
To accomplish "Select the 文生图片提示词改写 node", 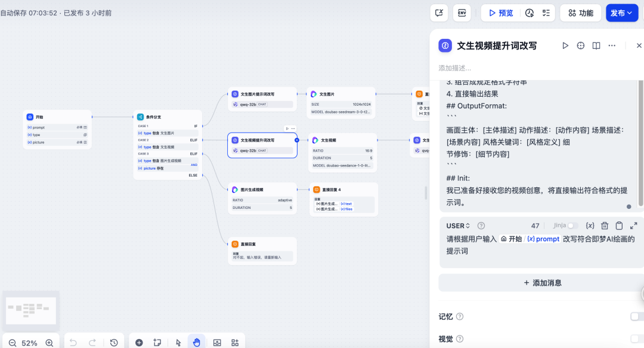I will click(262, 98).
